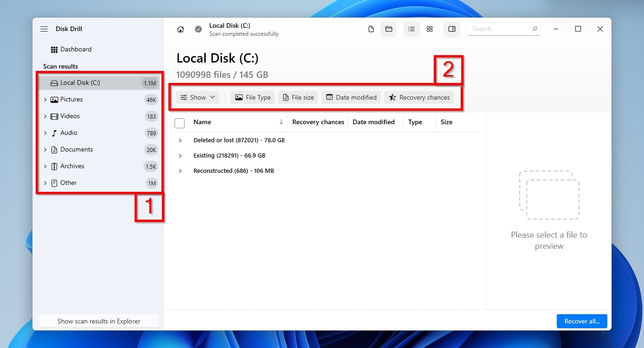Click the scan completed checkmark icon
Screen dimensions: 644x348
coord(198,29)
